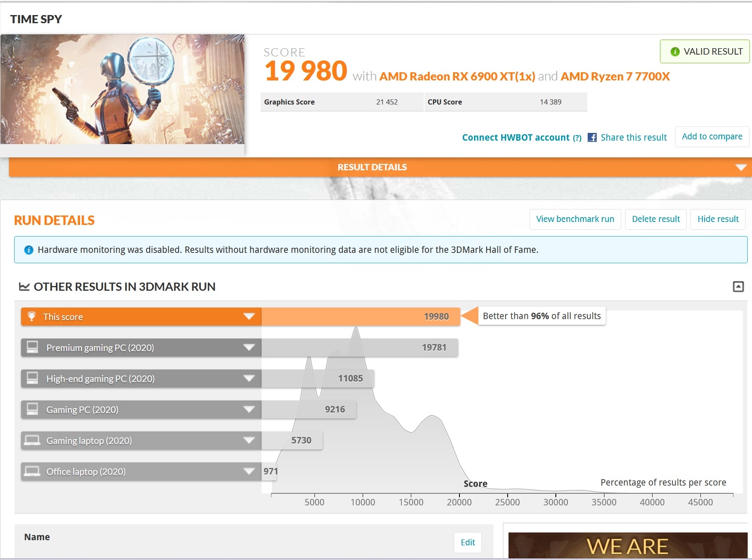Viewport: 752px width, 560px height.
Task: Click the Edit button next to Name
Action: (x=468, y=542)
